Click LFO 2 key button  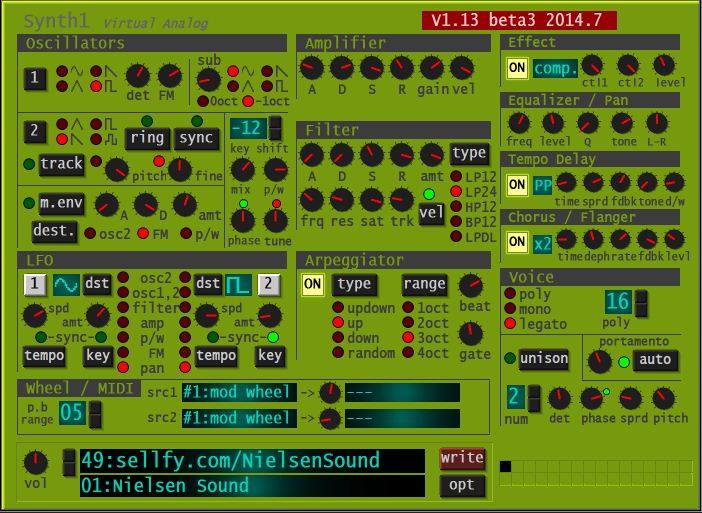point(270,356)
